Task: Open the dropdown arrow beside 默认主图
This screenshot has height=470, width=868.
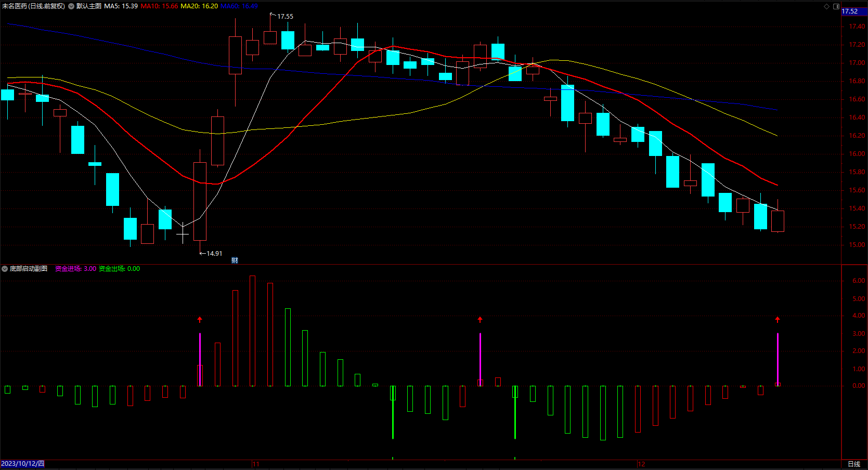Action: pyautogui.click(x=71, y=6)
